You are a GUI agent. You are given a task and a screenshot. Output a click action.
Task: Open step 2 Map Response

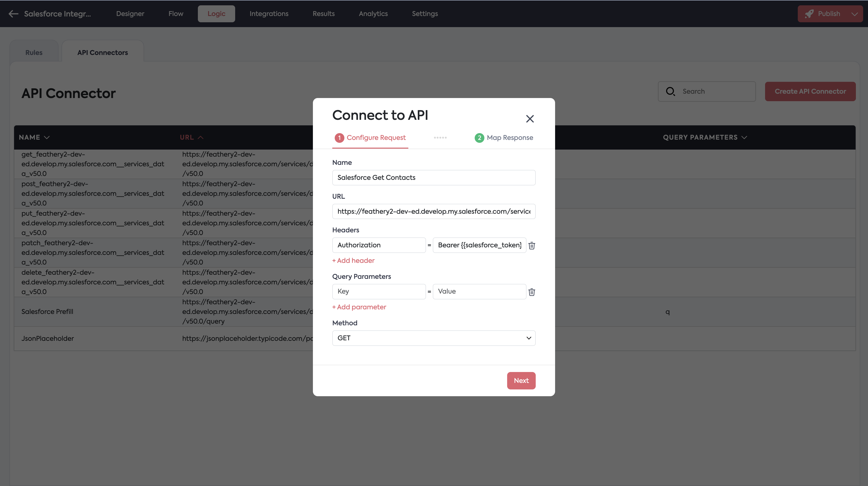pyautogui.click(x=504, y=137)
